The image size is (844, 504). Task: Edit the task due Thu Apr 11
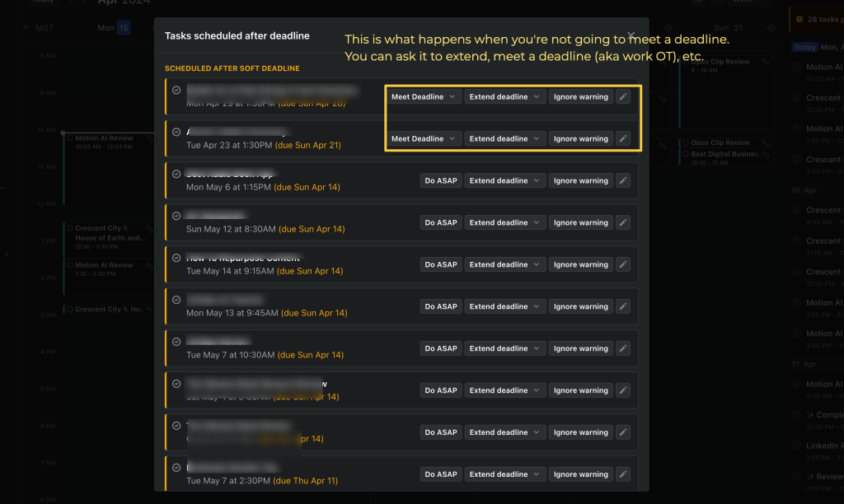pyautogui.click(x=623, y=474)
